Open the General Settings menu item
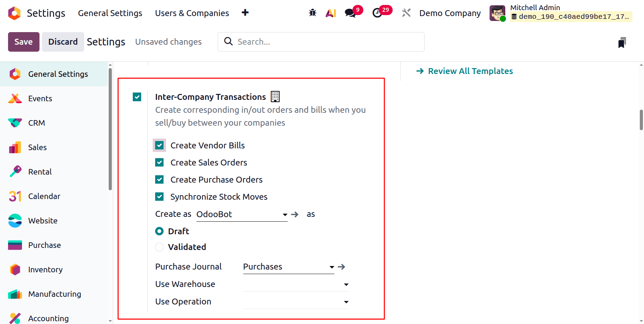 click(110, 13)
